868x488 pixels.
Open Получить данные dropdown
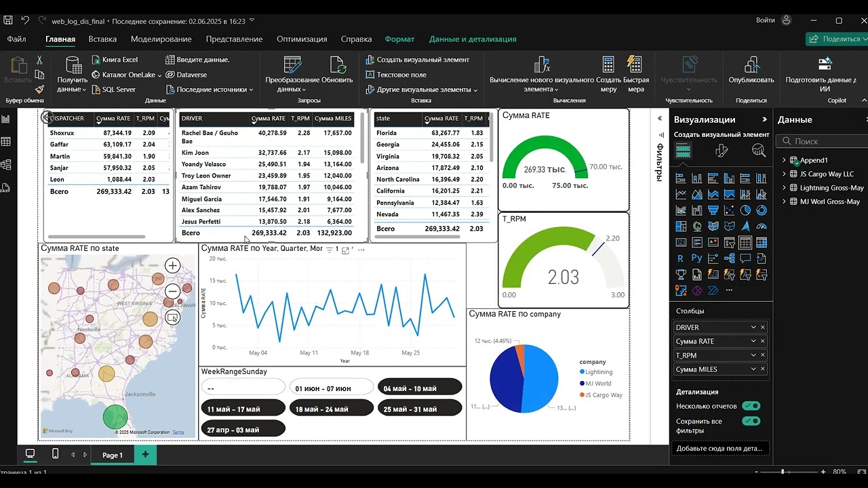(72, 75)
